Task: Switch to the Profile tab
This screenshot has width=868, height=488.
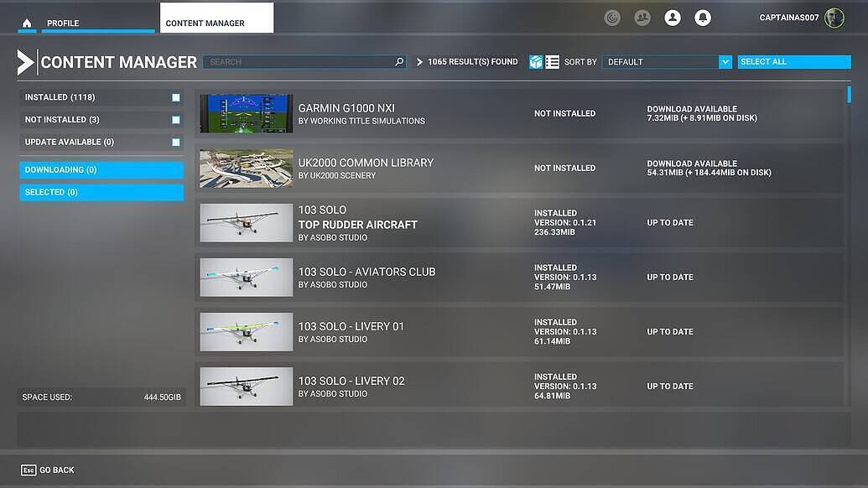Action: coord(63,23)
